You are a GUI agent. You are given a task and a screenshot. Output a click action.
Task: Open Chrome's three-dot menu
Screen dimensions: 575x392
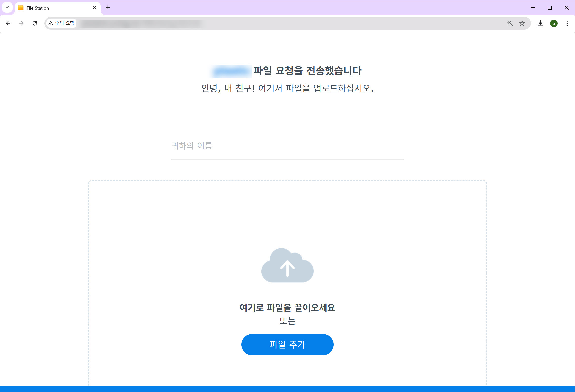click(x=567, y=23)
